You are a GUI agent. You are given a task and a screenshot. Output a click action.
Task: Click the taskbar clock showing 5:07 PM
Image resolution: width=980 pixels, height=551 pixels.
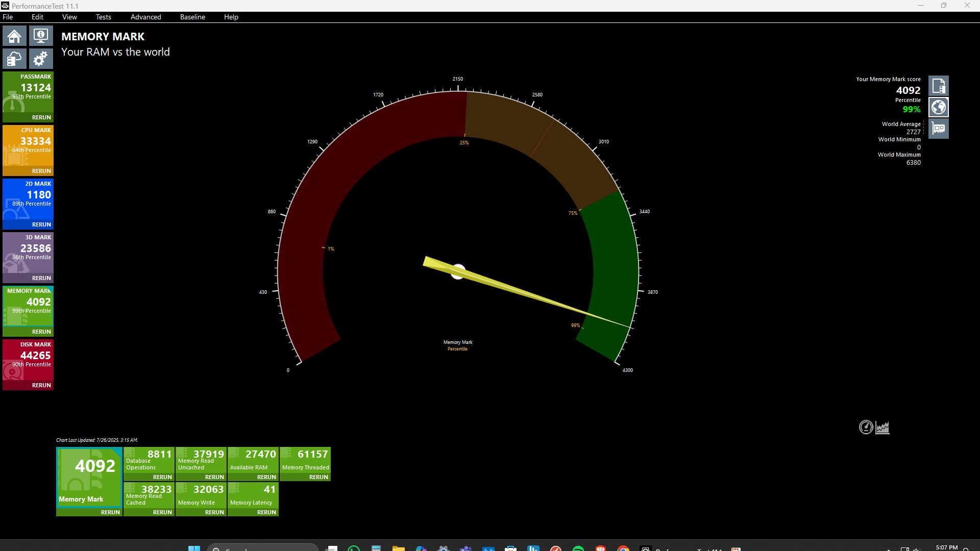click(x=946, y=547)
